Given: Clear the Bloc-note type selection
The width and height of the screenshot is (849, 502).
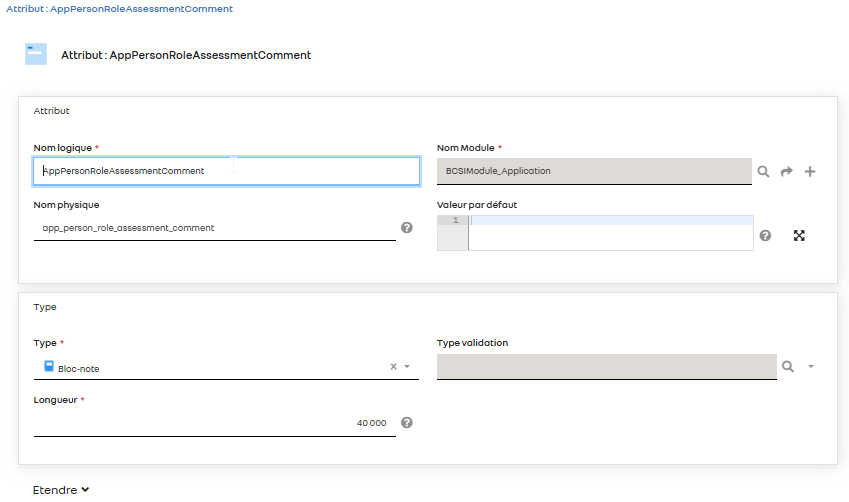Looking at the screenshot, I should point(393,367).
